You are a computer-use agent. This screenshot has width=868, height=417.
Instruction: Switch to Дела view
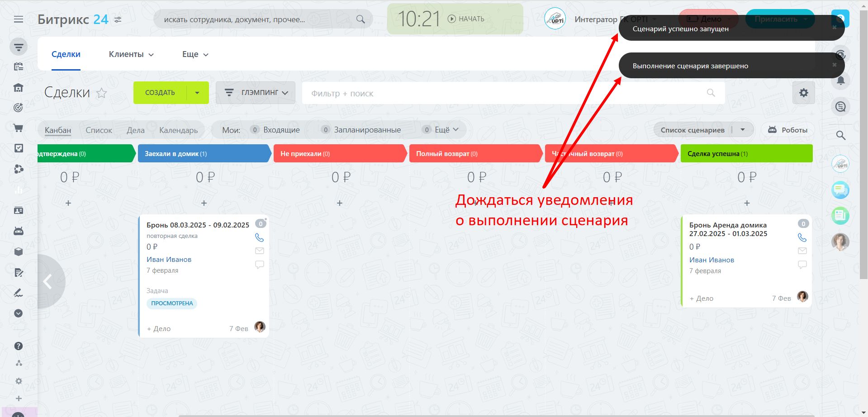click(136, 130)
